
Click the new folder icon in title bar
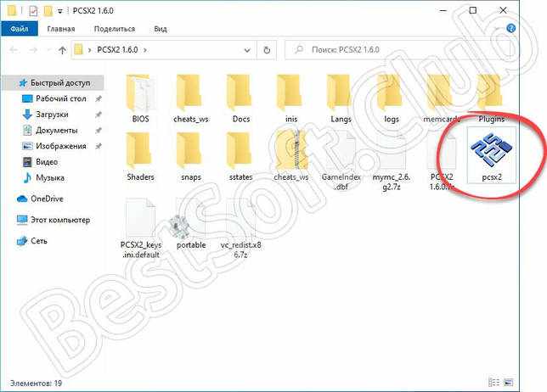[x=48, y=11]
